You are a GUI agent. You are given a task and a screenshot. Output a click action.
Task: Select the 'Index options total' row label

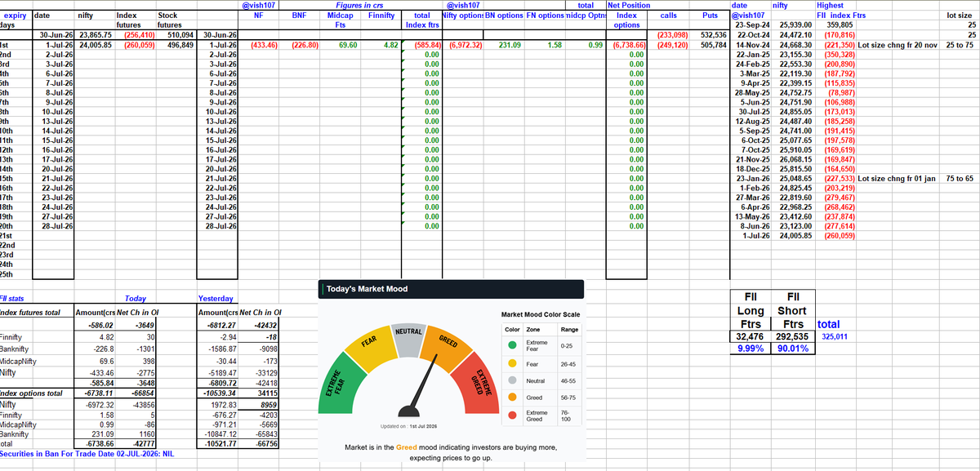(30, 393)
